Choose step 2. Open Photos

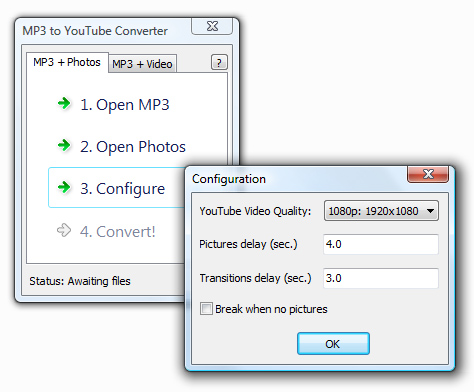pos(133,146)
